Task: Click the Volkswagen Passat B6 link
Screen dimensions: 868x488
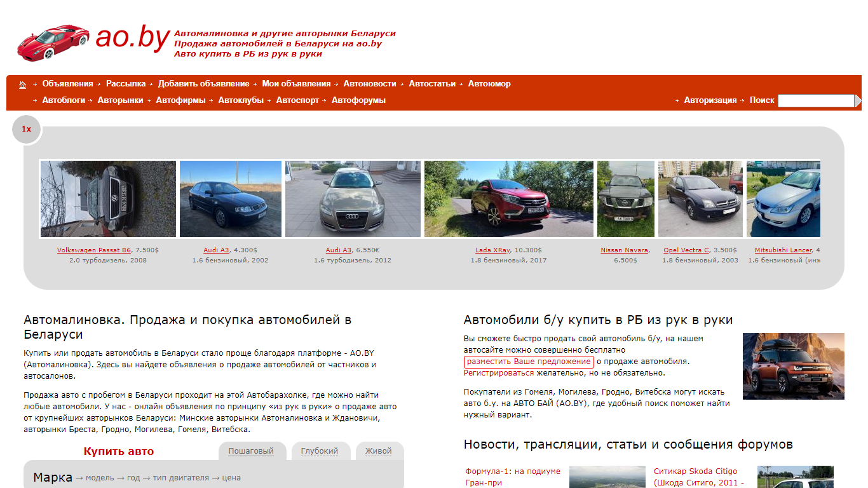Action: (94, 250)
